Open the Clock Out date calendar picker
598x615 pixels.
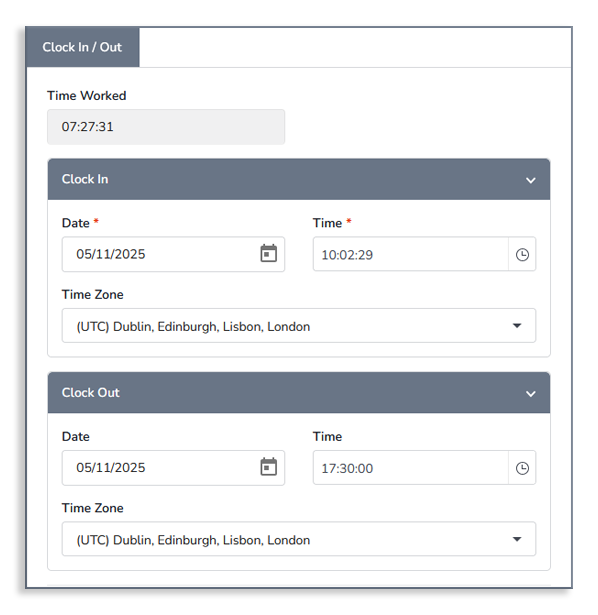(x=269, y=467)
